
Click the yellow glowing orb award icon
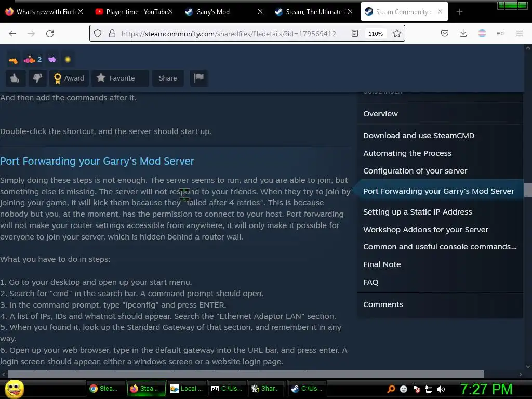(x=68, y=60)
